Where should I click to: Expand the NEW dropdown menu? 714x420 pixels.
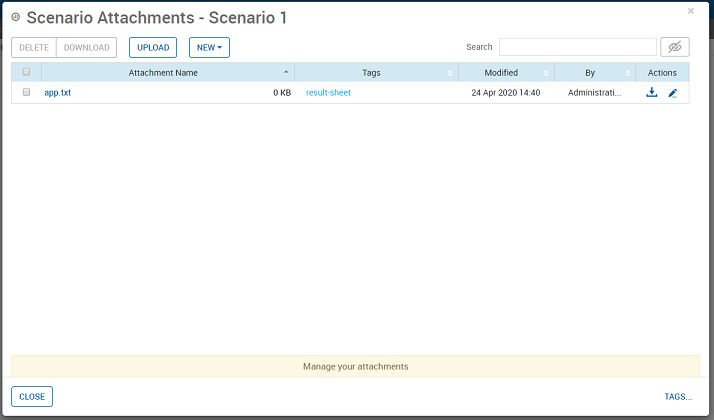[209, 47]
